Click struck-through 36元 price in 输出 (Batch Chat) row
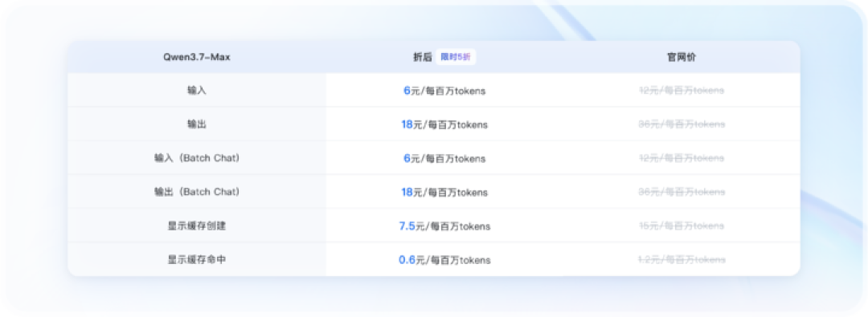 point(682,192)
